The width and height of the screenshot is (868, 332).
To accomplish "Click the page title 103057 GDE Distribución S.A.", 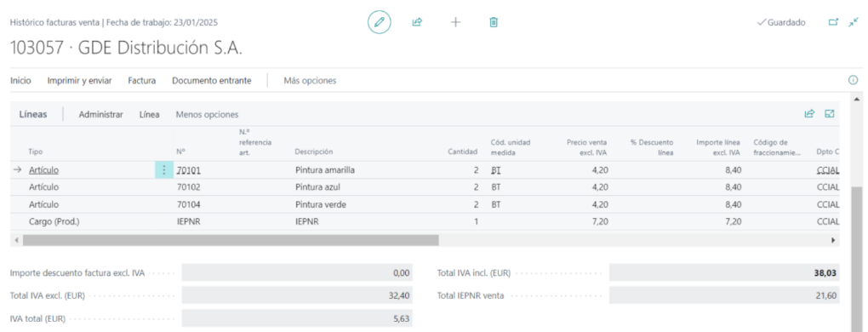I will point(126,49).
